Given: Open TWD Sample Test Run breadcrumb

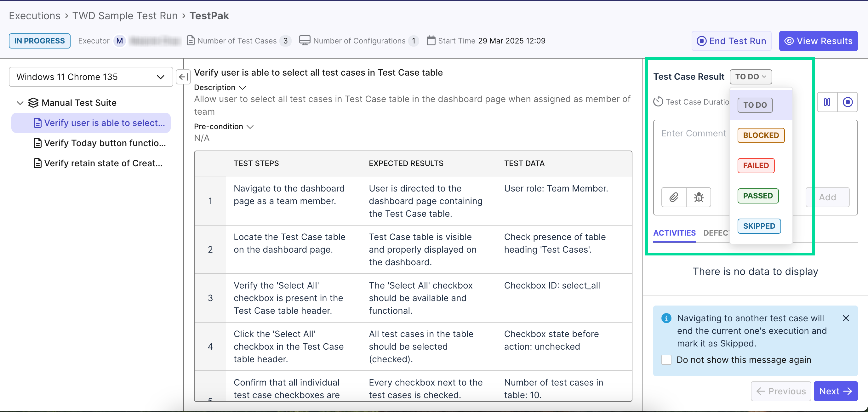Looking at the screenshot, I should click(x=125, y=15).
